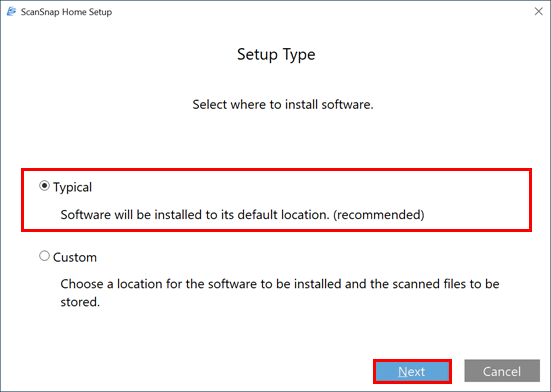
Task: Click the default location description under Typical
Action: (242, 214)
